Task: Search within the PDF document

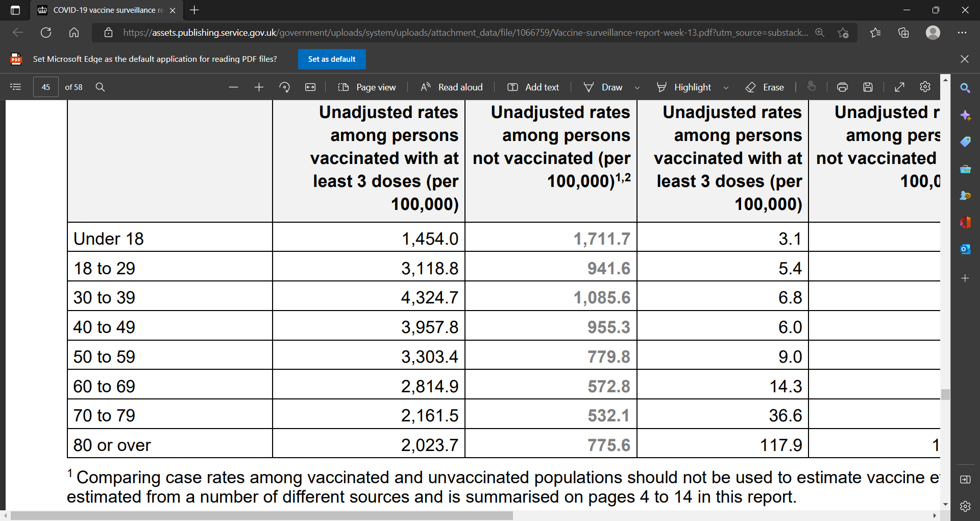Action: [x=100, y=87]
